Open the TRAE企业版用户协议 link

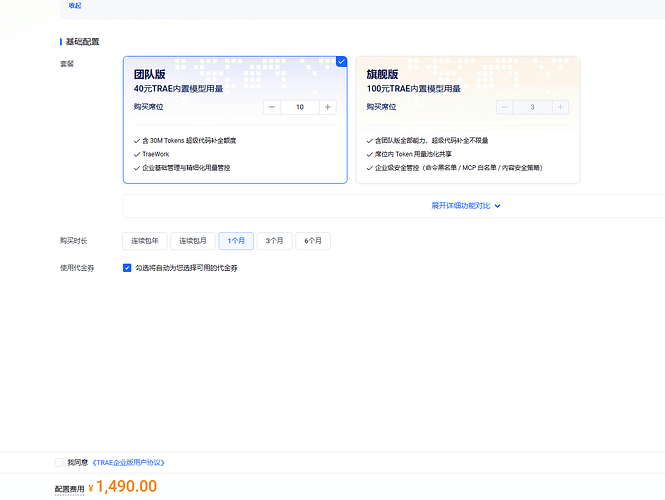coord(129,463)
